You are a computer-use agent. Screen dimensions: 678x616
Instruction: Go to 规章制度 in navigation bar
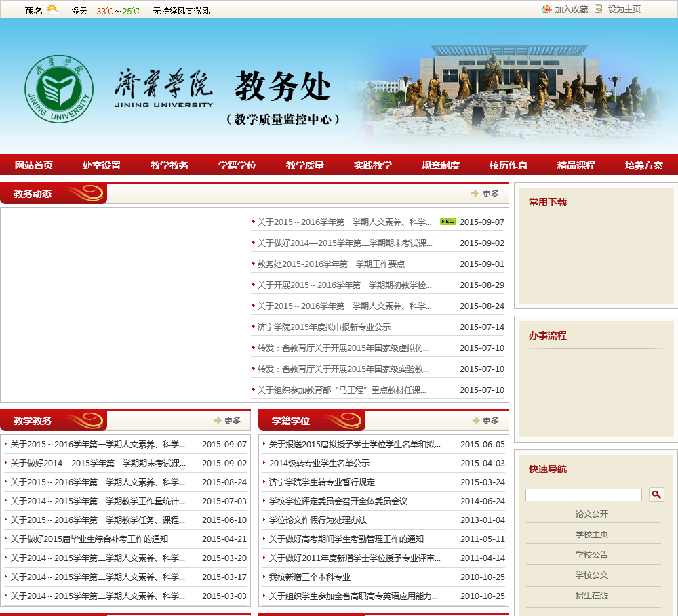click(x=441, y=165)
